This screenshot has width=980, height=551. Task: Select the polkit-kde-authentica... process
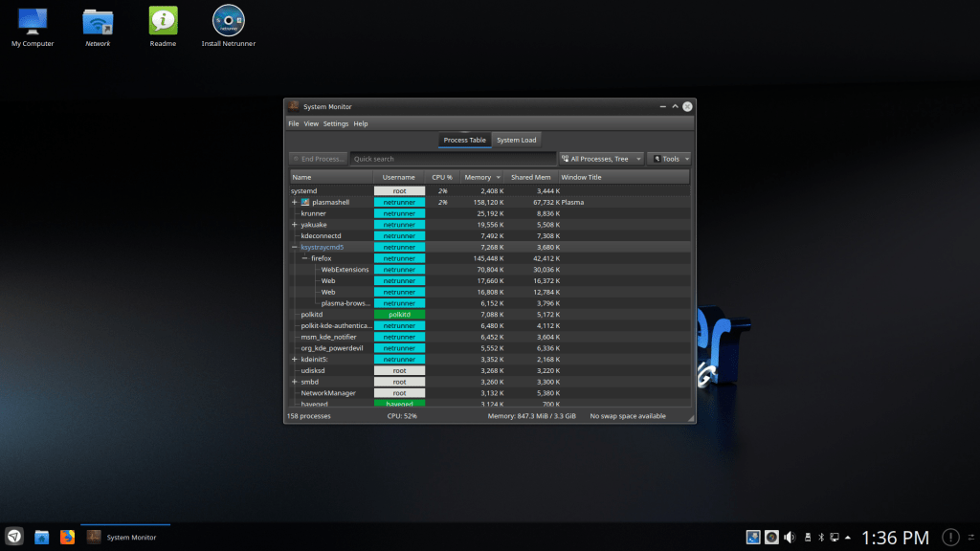pos(336,326)
